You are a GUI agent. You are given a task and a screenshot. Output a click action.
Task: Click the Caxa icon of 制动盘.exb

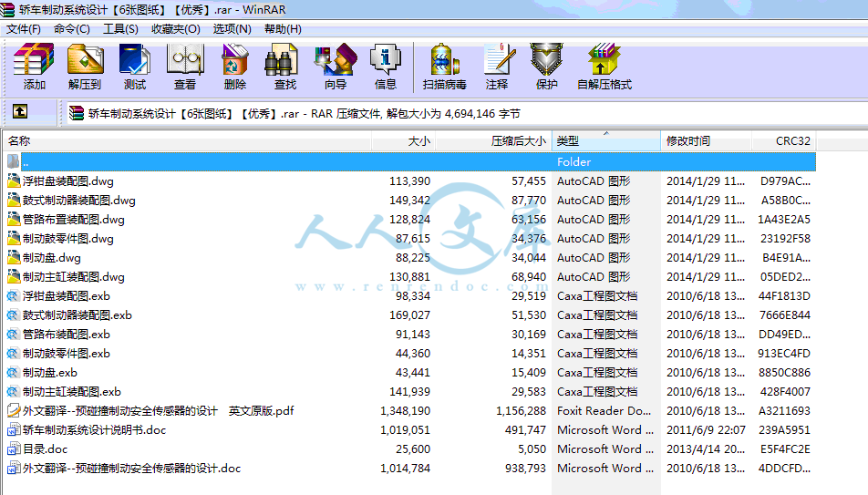[x=14, y=372]
